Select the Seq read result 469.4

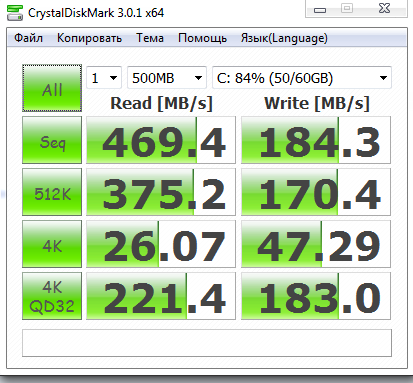(161, 140)
